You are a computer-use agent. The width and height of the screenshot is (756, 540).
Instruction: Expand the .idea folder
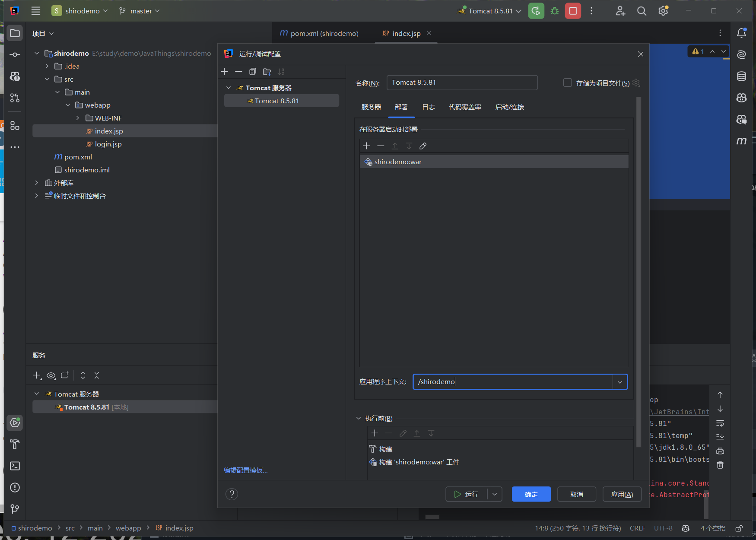click(x=47, y=66)
